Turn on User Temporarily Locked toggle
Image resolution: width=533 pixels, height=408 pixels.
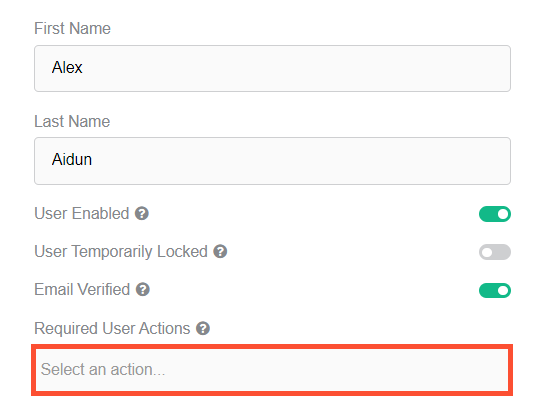click(x=495, y=252)
